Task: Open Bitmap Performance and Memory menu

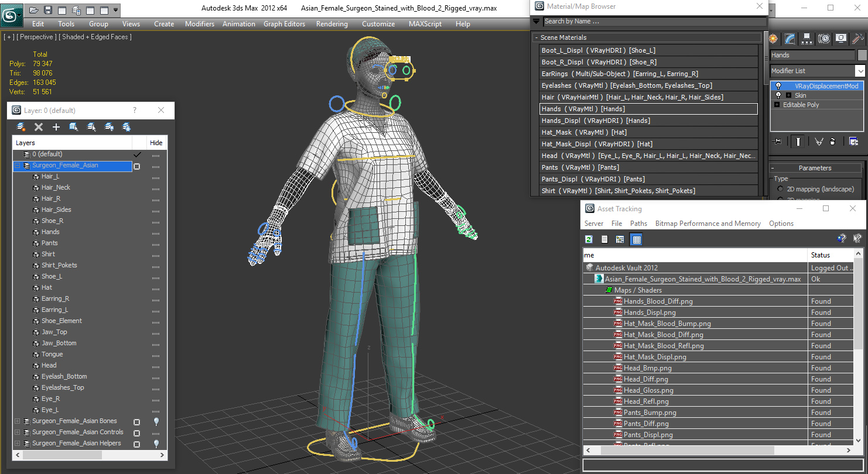Action: (708, 224)
